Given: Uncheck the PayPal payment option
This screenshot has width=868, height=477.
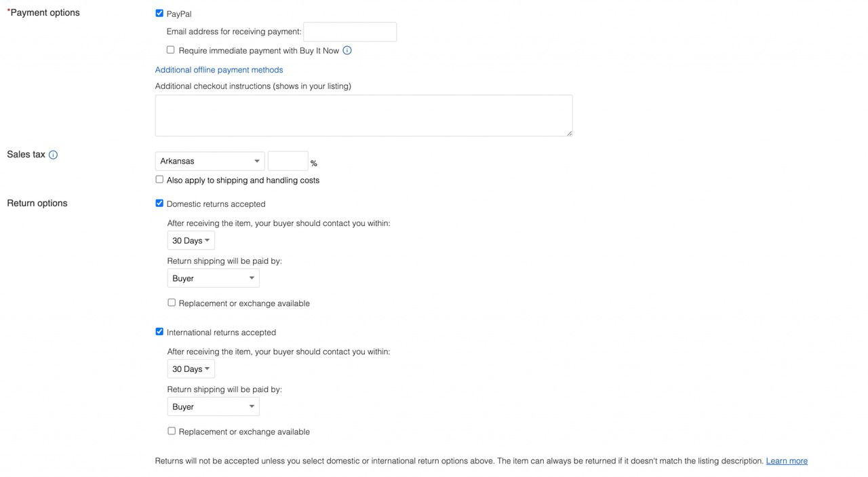Looking at the screenshot, I should (159, 13).
